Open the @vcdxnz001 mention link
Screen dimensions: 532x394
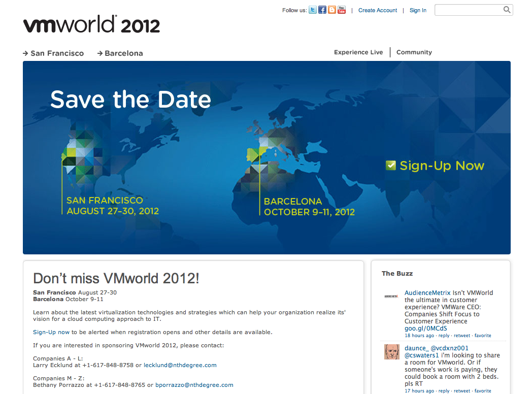tap(450, 348)
